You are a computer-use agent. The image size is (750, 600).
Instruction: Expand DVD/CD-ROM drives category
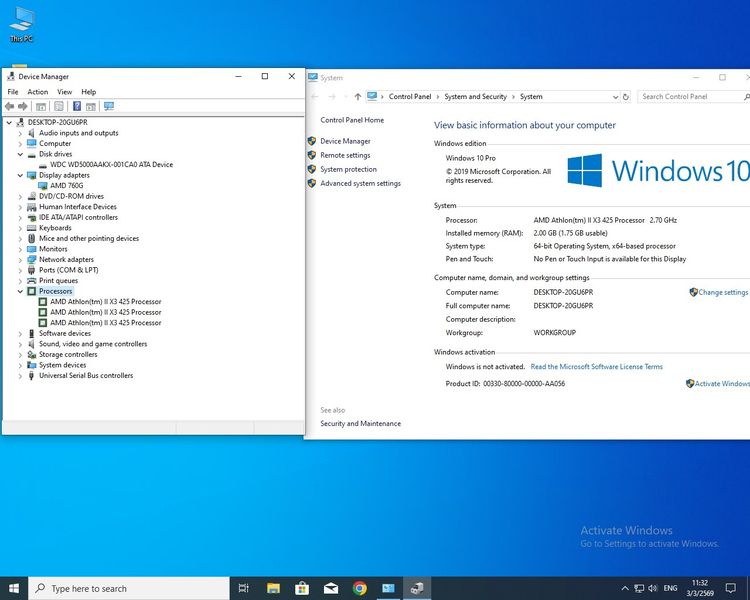tap(20, 196)
